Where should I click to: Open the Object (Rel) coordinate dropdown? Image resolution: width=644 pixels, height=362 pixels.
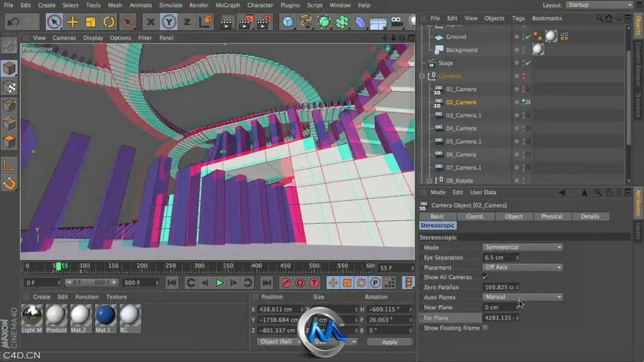[279, 341]
